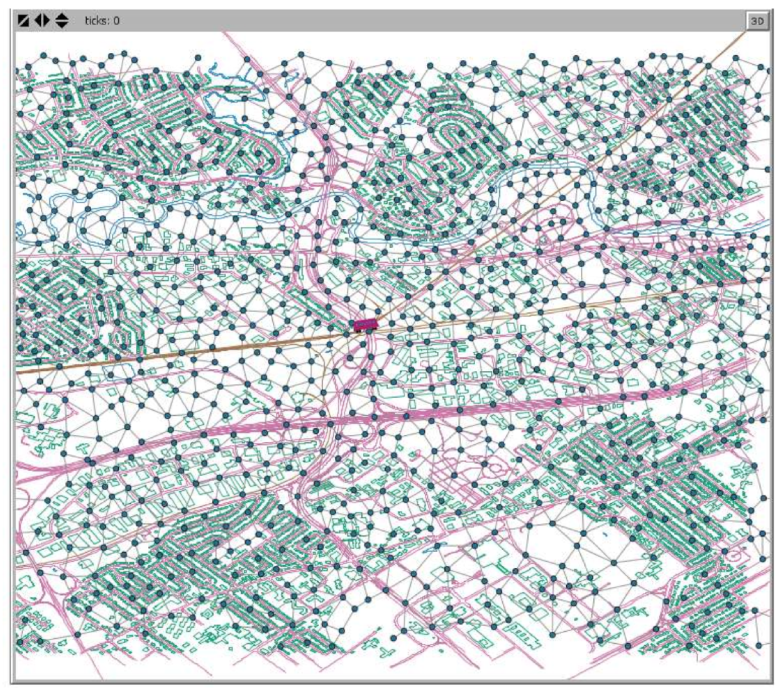The width and height of the screenshot is (784, 693).
Task: Click the "ticks: 0" counter label
Action: coord(102,21)
